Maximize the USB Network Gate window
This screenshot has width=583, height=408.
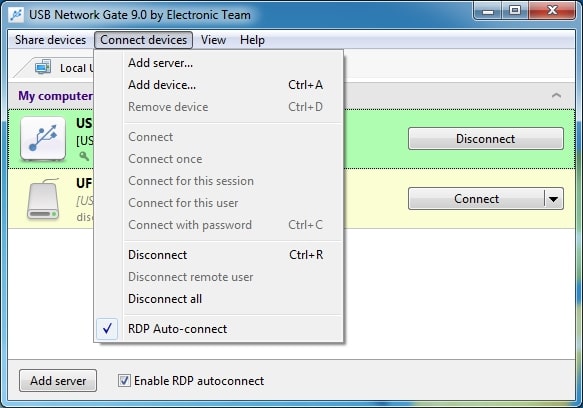click(515, 10)
